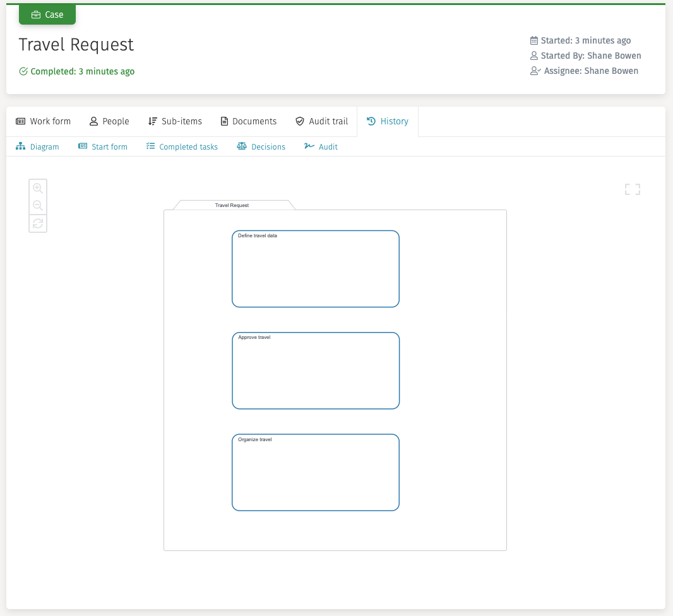Click the refresh diagram icon
Image resolution: width=673 pixels, height=616 pixels.
pyautogui.click(x=38, y=223)
